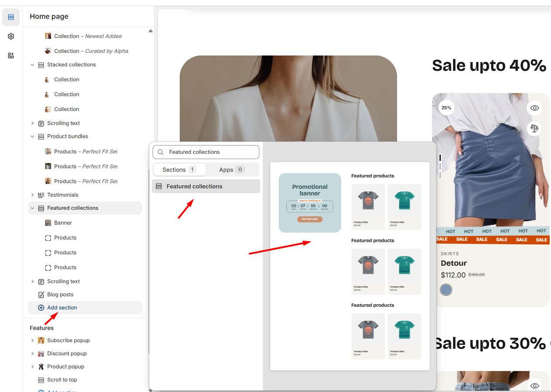Click the Featured collections result icon in popup
551x392 pixels.
(x=159, y=186)
